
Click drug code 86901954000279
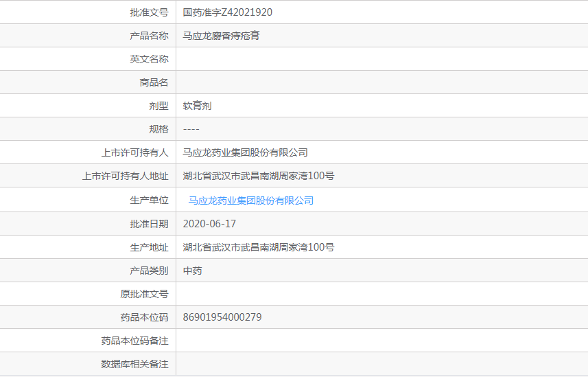222,317
